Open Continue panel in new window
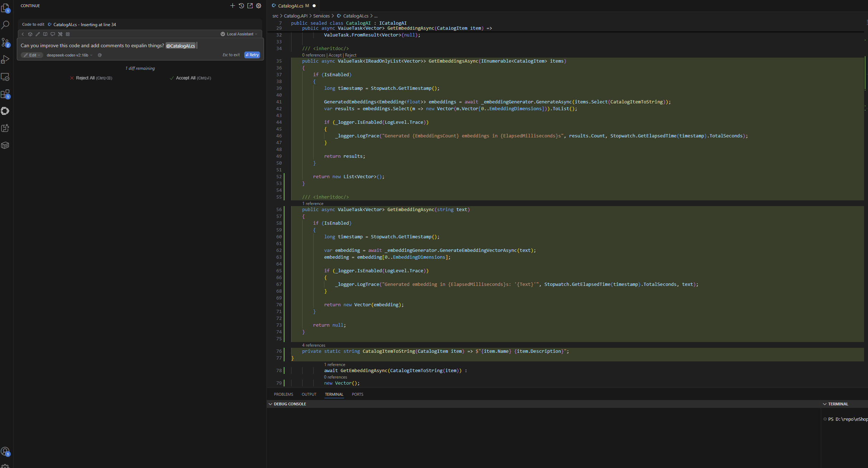The width and height of the screenshot is (868, 468). (250, 6)
